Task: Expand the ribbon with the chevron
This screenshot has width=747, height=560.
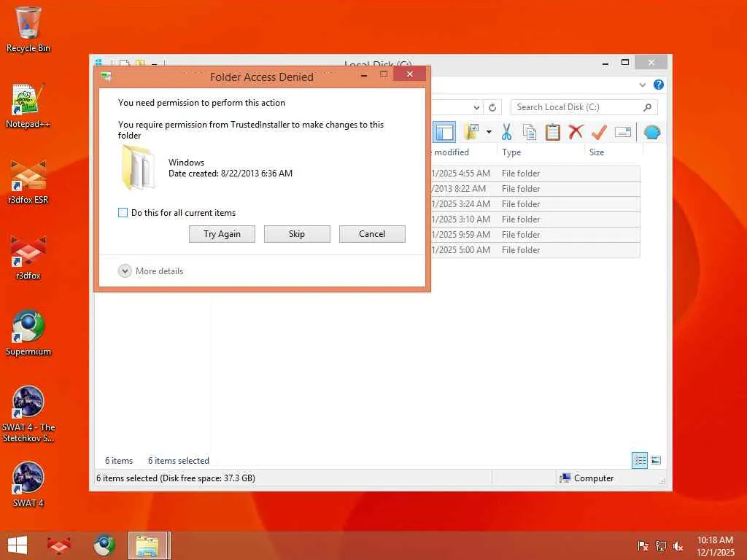Action: point(642,85)
